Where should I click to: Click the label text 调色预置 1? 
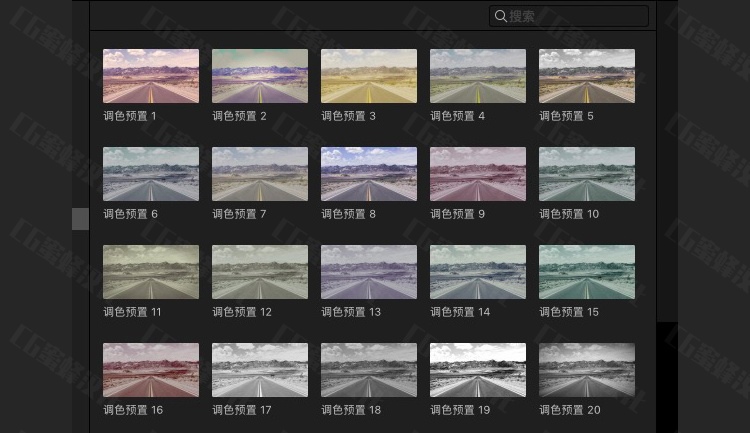[130, 116]
